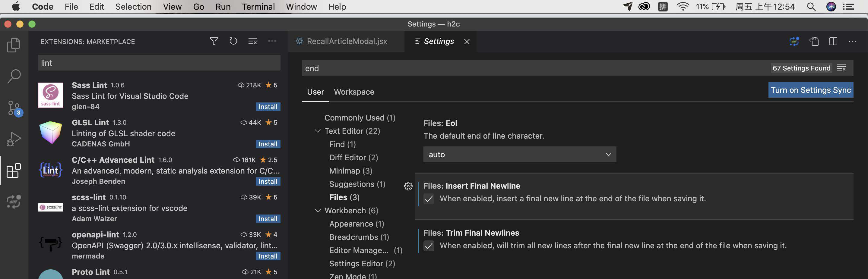This screenshot has height=279, width=868.
Task: Open the Files Eol dropdown
Action: [520, 155]
